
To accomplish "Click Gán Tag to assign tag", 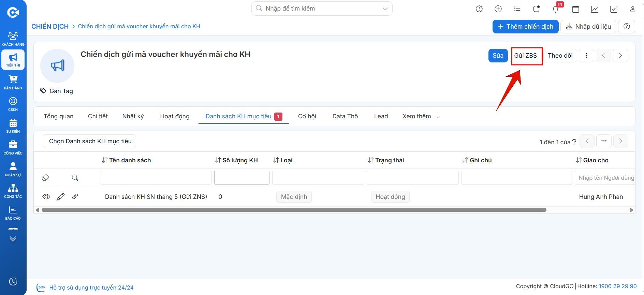I will (57, 91).
